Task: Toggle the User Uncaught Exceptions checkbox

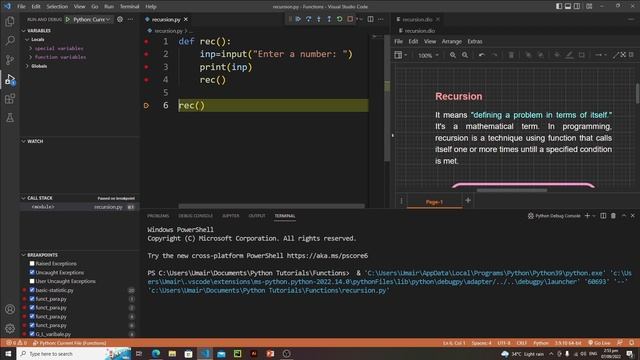Action: pyautogui.click(x=32, y=281)
